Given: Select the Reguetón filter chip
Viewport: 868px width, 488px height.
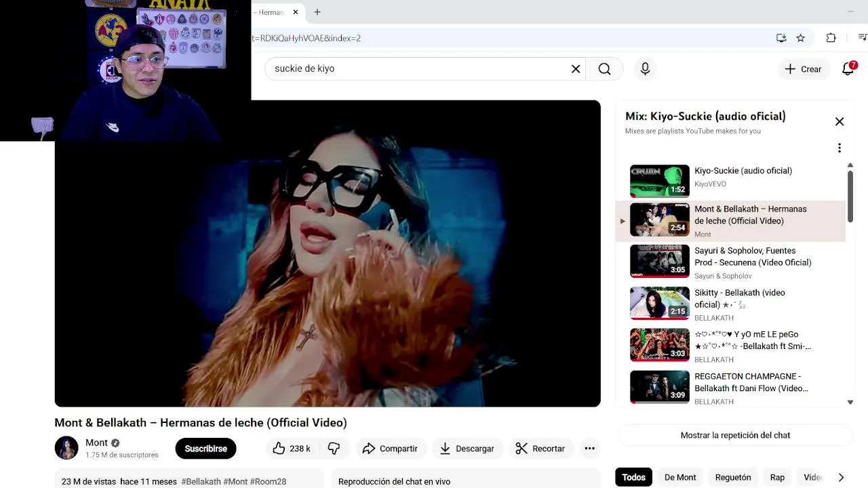Looking at the screenshot, I should click(733, 477).
